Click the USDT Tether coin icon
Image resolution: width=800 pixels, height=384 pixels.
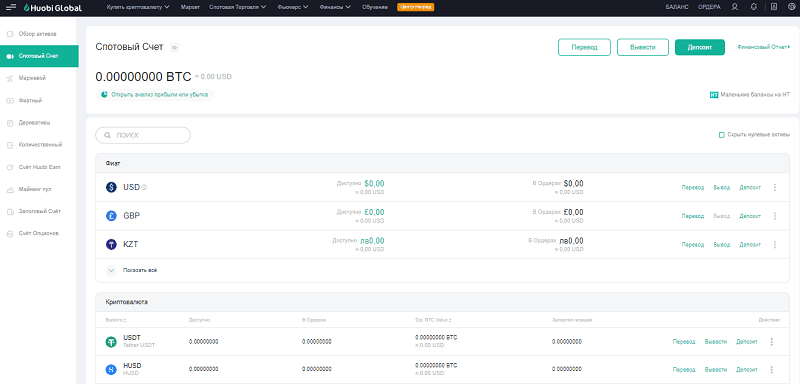click(x=111, y=342)
